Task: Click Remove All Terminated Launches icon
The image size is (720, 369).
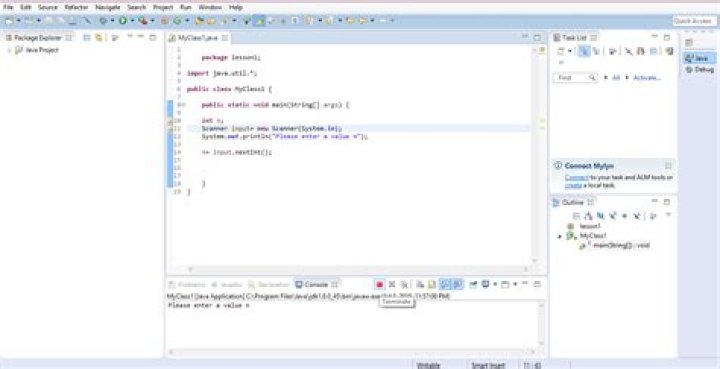Action: coord(404,285)
